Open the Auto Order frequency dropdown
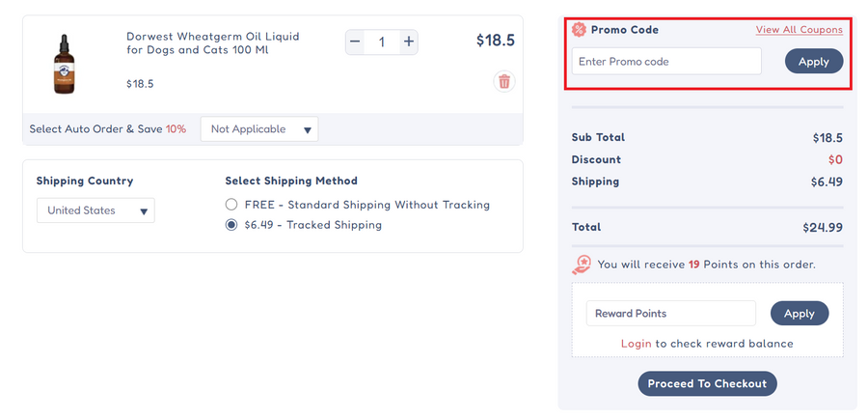 (x=258, y=129)
